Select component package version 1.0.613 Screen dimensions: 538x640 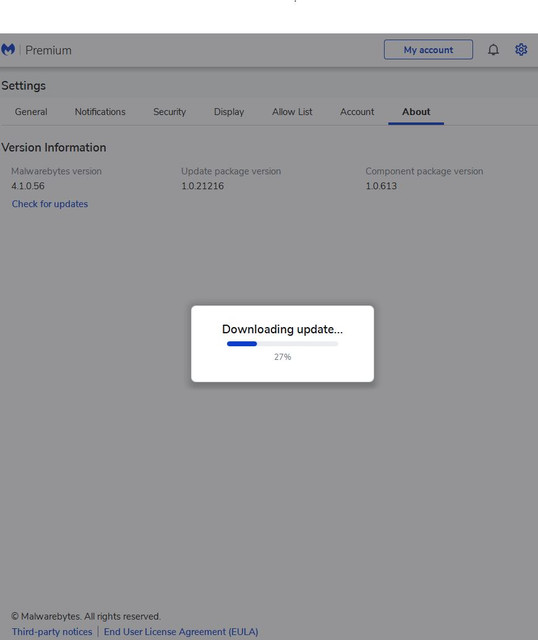381,186
